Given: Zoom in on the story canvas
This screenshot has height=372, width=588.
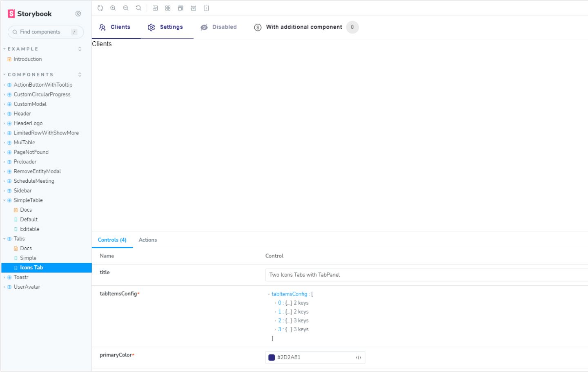Looking at the screenshot, I should [x=113, y=8].
